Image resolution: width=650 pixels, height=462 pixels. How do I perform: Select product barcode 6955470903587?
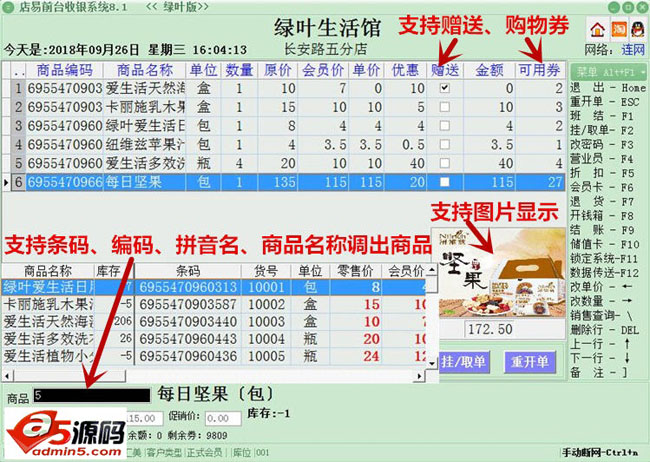[188, 304]
